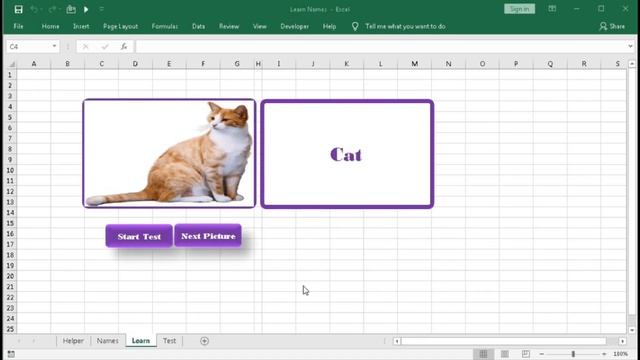Screen dimensions: 640x360
Task: Click the Insert Function fx icon
Action: click(124, 47)
